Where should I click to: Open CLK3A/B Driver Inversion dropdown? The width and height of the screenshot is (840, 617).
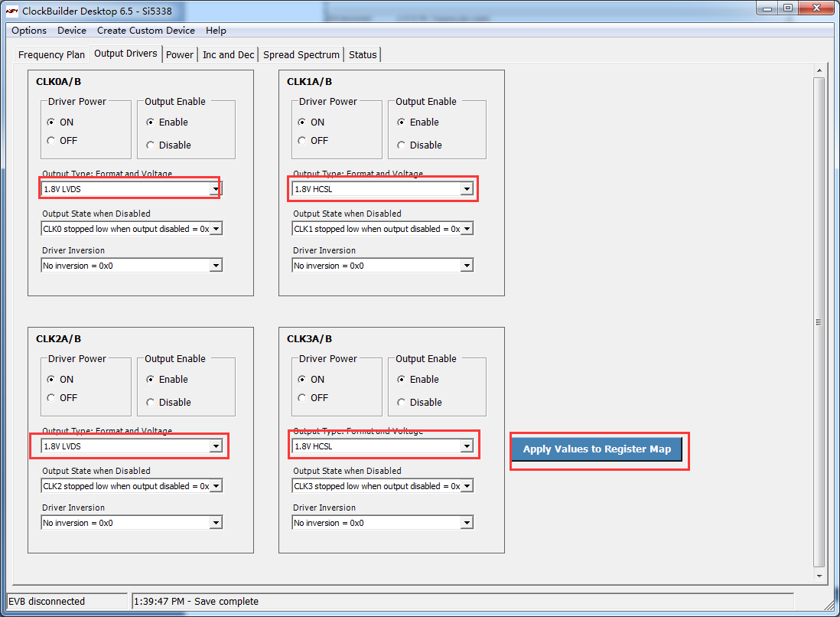click(x=383, y=523)
